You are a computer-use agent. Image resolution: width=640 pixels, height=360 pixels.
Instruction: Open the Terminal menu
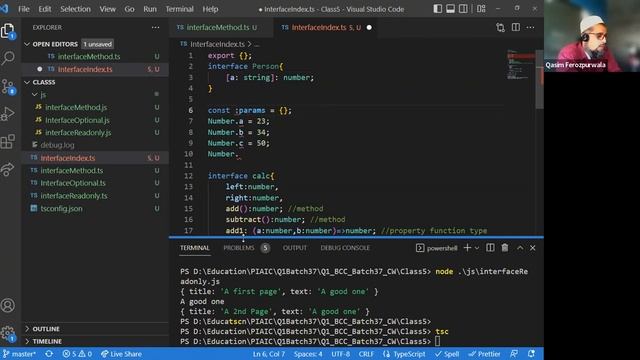(x=180, y=9)
